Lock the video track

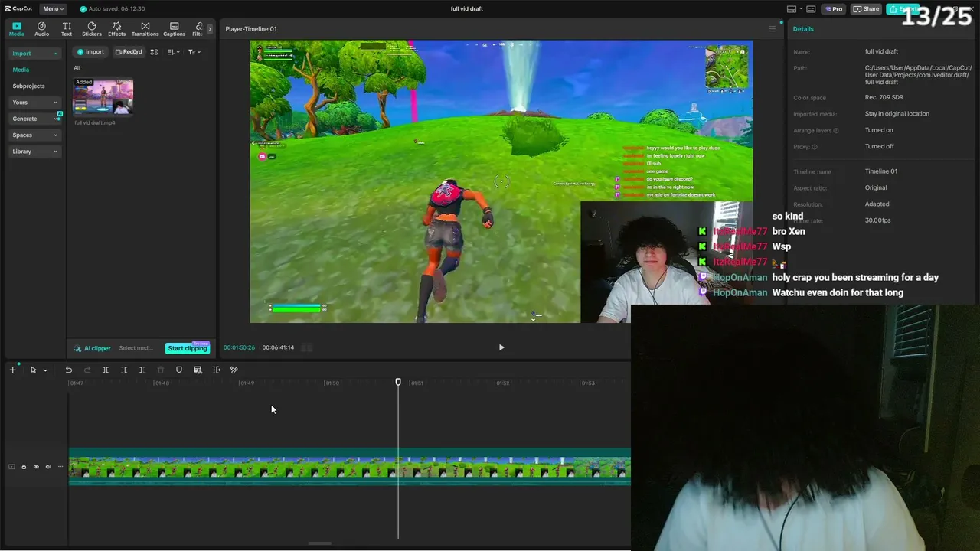pos(24,467)
